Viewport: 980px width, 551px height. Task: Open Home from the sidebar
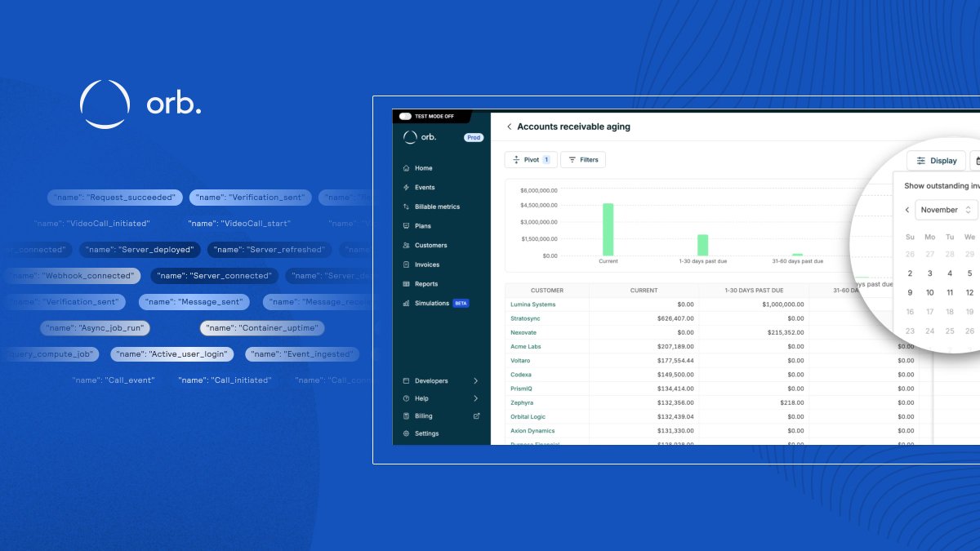click(x=423, y=168)
